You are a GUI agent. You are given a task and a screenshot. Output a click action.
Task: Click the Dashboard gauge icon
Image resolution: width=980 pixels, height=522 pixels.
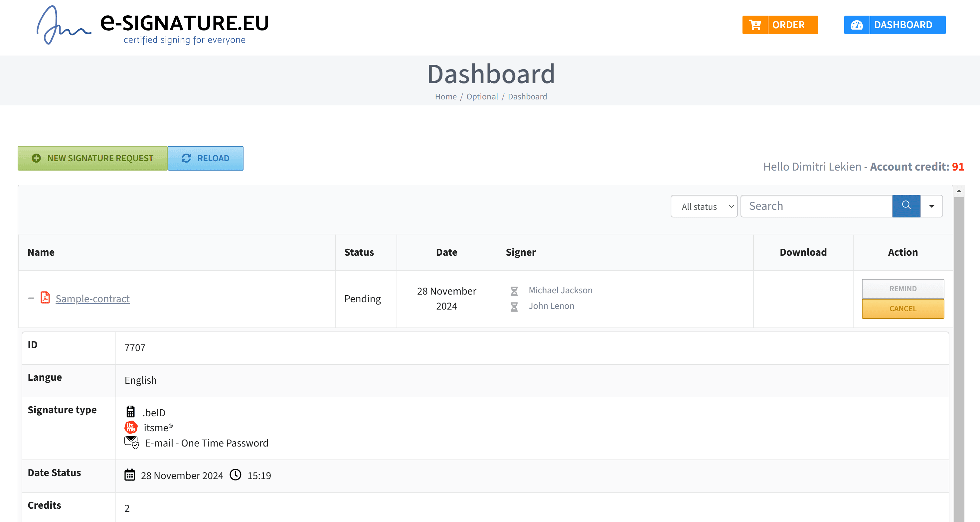(856, 25)
